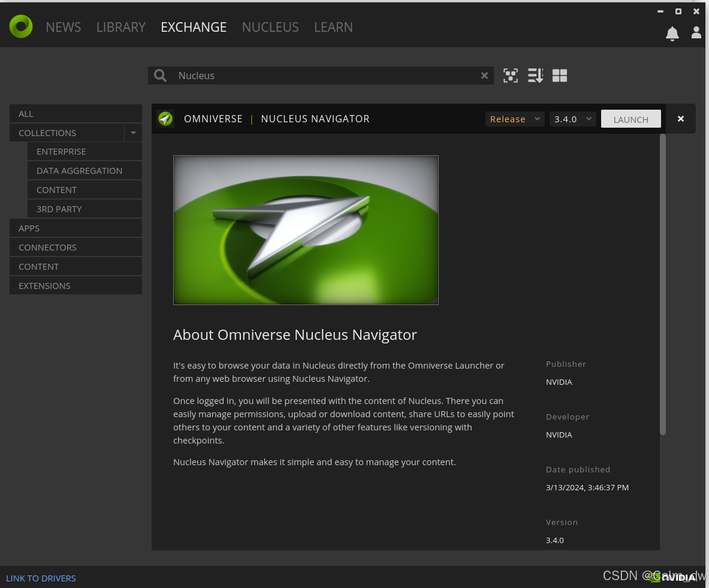Switch to the Library tab
The width and height of the screenshot is (709, 588).
pyautogui.click(x=121, y=27)
